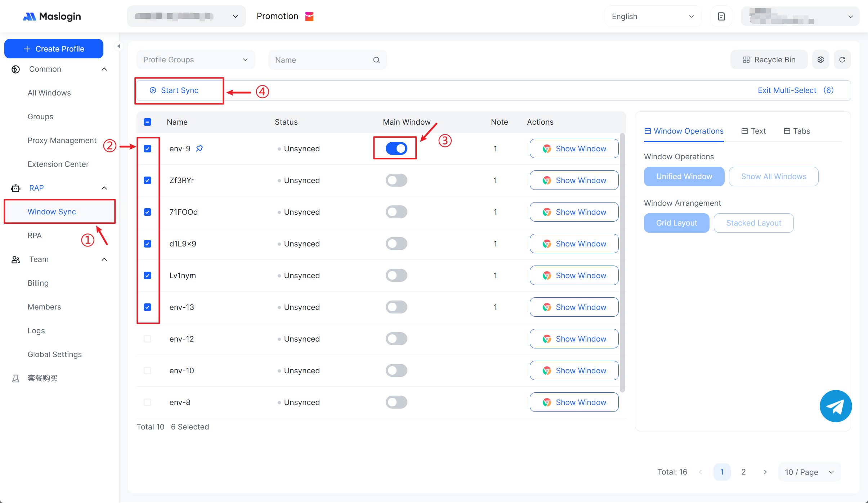Collapse the RAP sidebar section
The image size is (868, 503).
[x=104, y=188]
